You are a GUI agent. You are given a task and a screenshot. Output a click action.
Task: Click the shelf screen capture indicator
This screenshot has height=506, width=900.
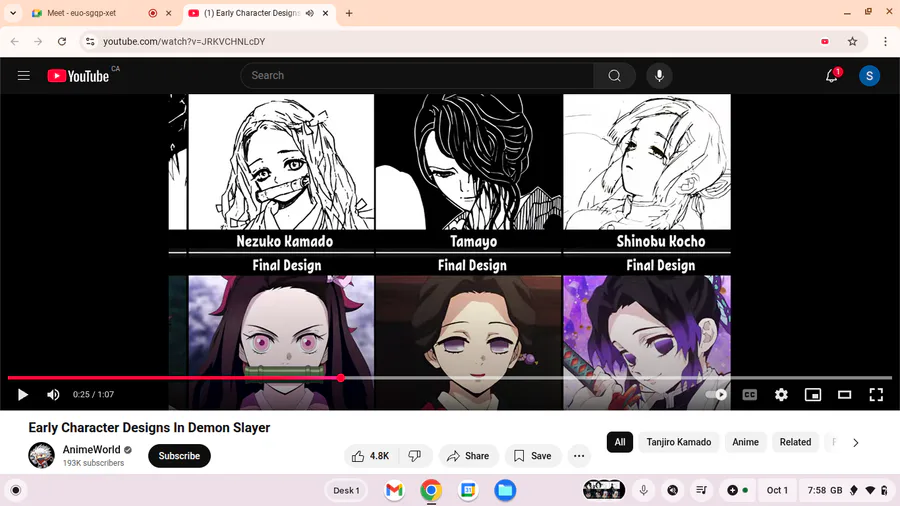coord(737,491)
